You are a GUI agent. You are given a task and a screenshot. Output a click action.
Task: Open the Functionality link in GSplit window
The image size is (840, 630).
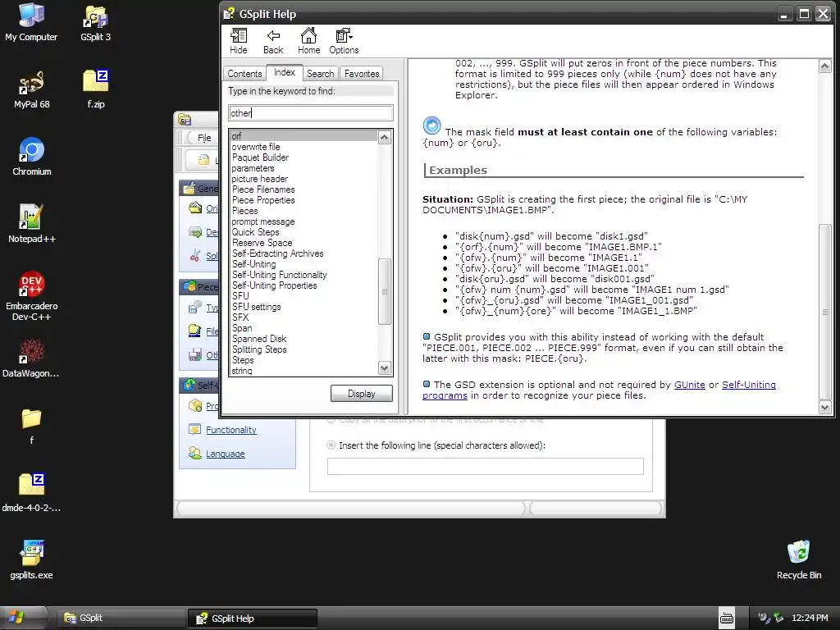pos(231,430)
